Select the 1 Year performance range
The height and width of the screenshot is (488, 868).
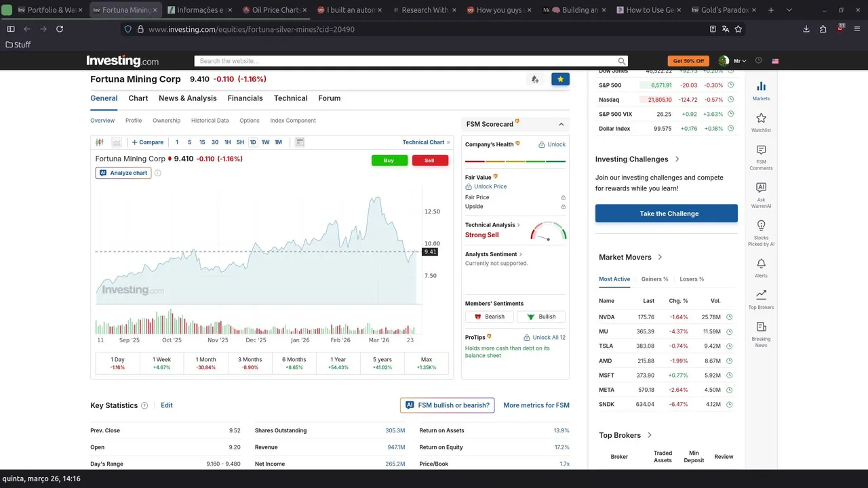point(338,363)
